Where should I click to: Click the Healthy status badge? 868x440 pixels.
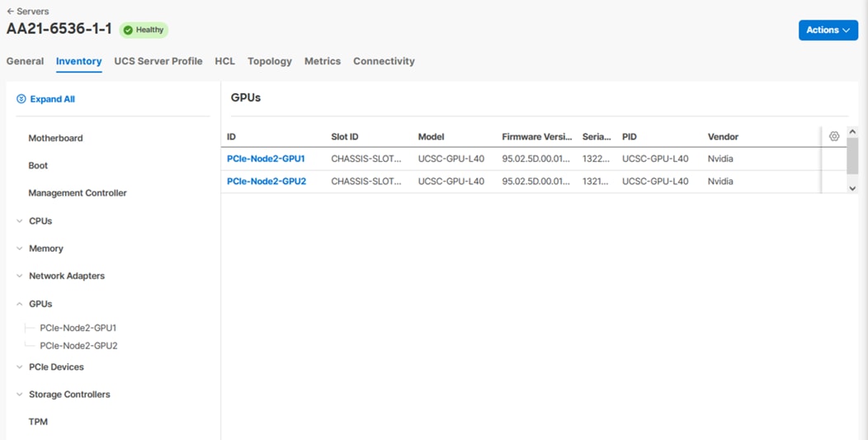(144, 30)
